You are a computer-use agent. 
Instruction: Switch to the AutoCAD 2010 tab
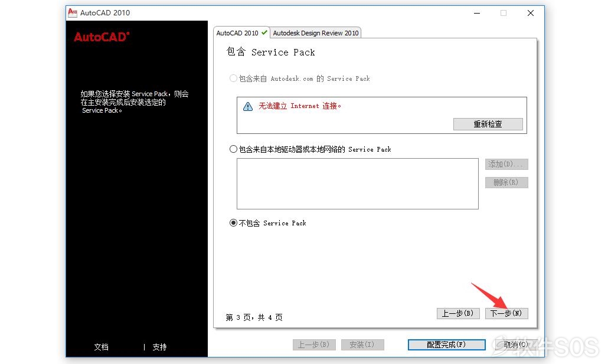[241, 33]
